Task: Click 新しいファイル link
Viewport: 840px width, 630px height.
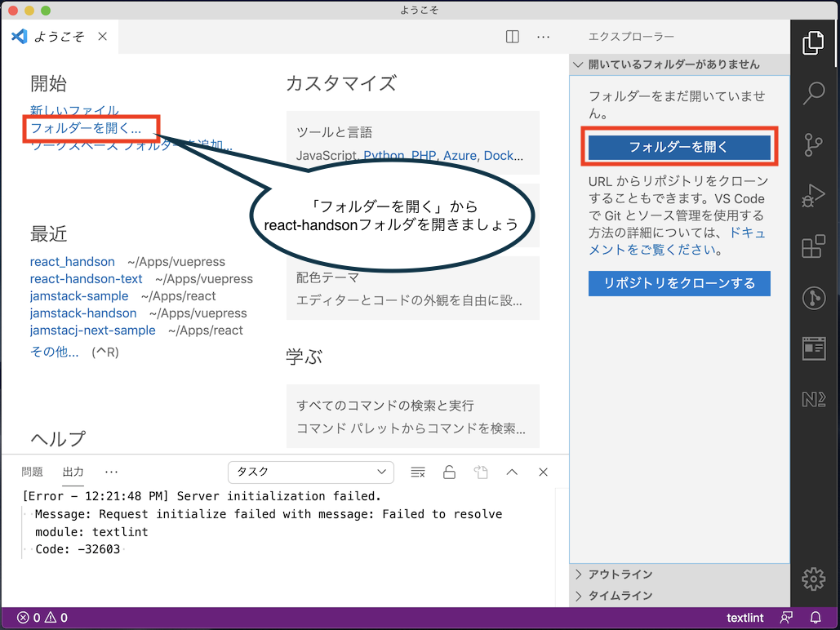Action: (x=74, y=110)
